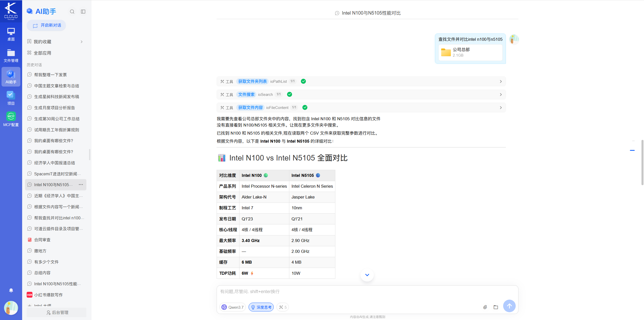Open 后台管理 button

pyautogui.click(x=56, y=312)
